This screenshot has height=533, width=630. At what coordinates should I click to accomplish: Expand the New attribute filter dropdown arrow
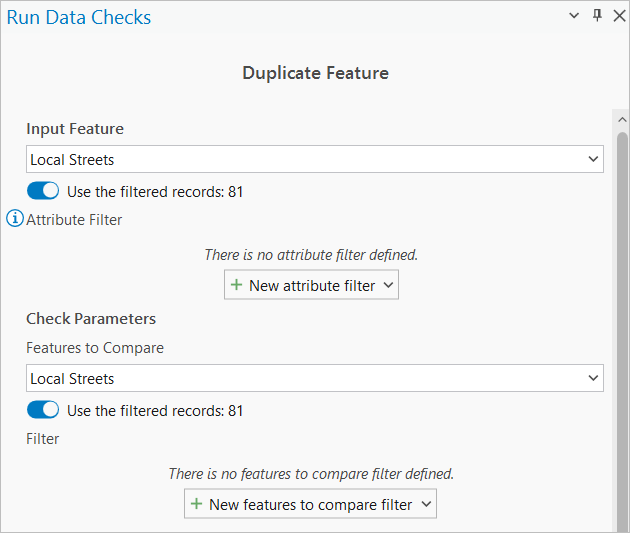(x=388, y=286)
